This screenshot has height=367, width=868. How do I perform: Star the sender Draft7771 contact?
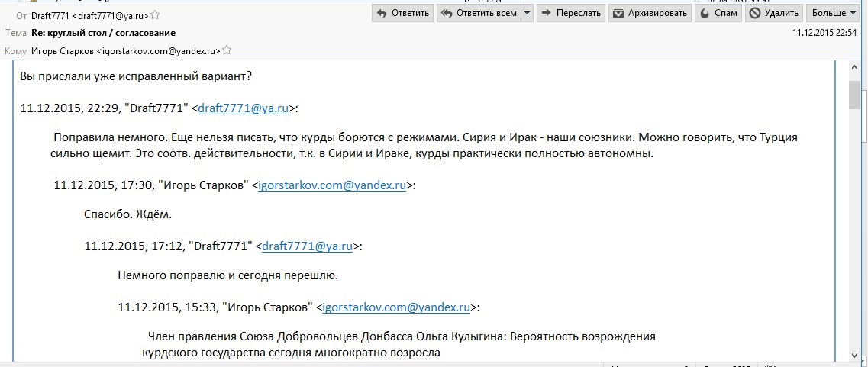coord(156,15)
